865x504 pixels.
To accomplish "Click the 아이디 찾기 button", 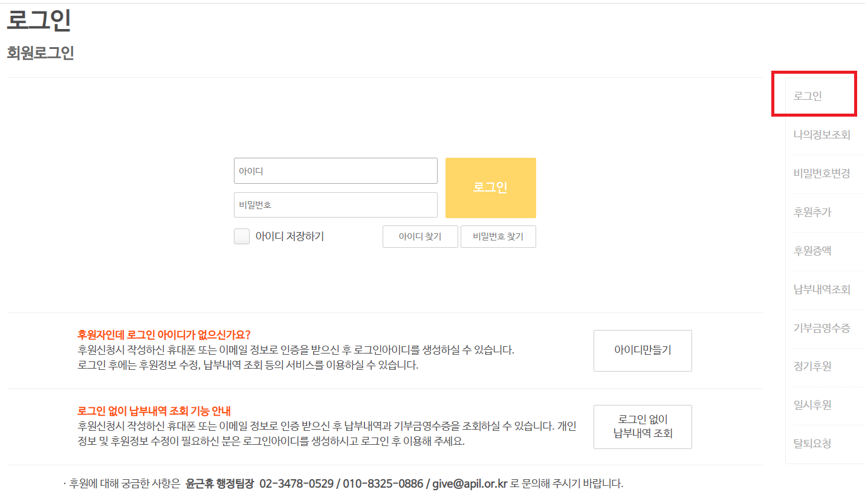I will [420, 236].
